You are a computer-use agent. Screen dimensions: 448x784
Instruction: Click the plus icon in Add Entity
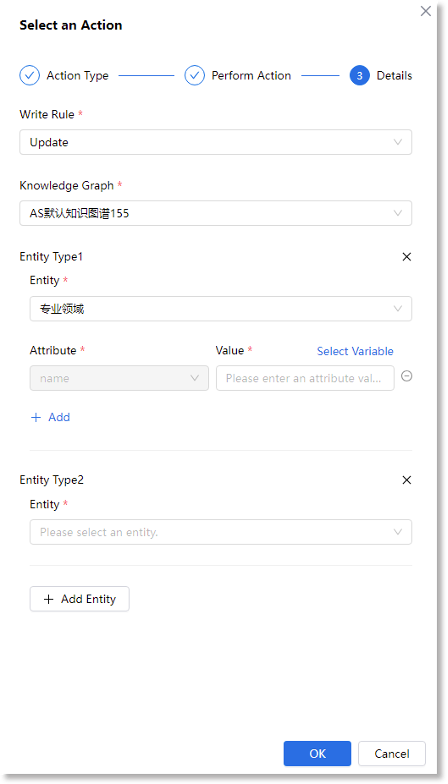tap(48, 600)
